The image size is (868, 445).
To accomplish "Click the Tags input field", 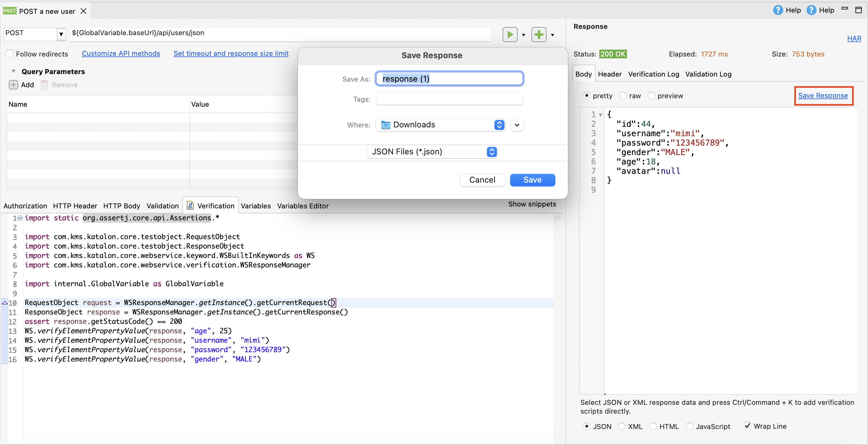I will click(450, 99).
